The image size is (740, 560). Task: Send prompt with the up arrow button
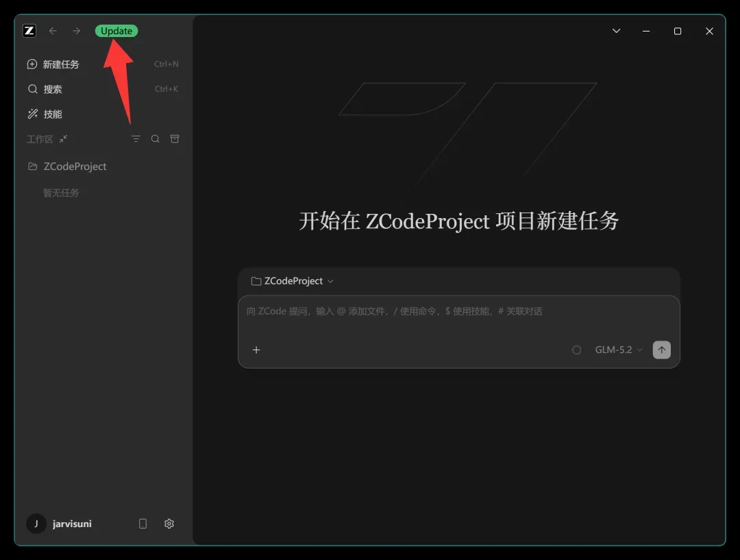click(x=662, y=350)
